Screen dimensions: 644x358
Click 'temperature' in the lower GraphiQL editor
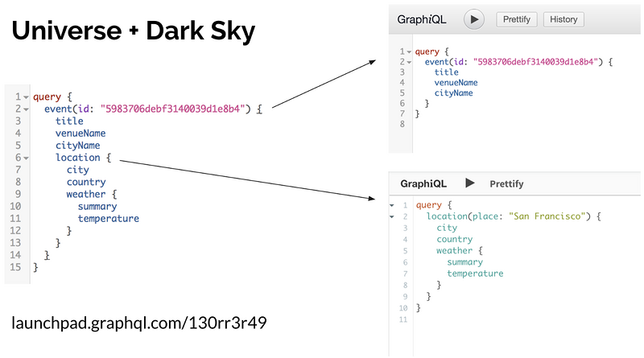point(475,274)
